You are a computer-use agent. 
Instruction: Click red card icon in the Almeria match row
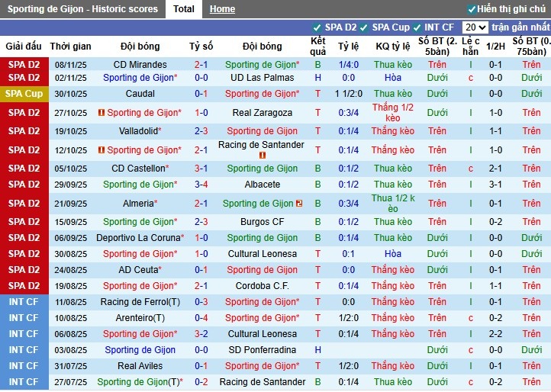coord(299,204)
